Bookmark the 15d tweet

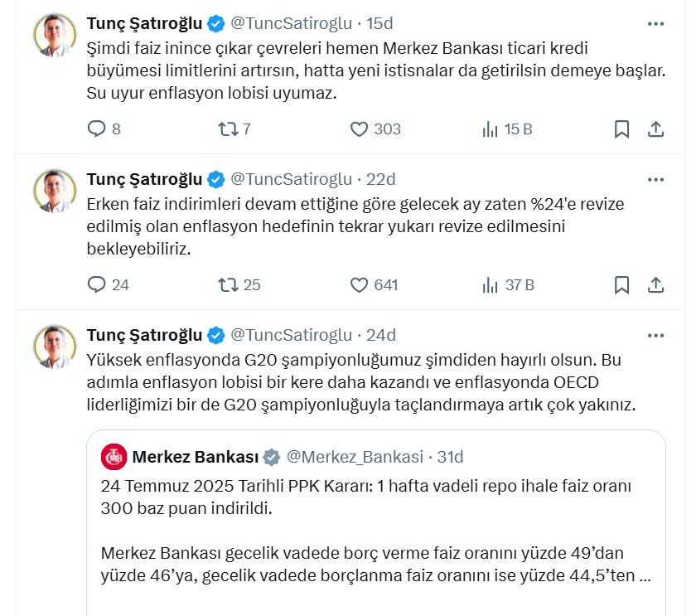(x=621, y=129)
